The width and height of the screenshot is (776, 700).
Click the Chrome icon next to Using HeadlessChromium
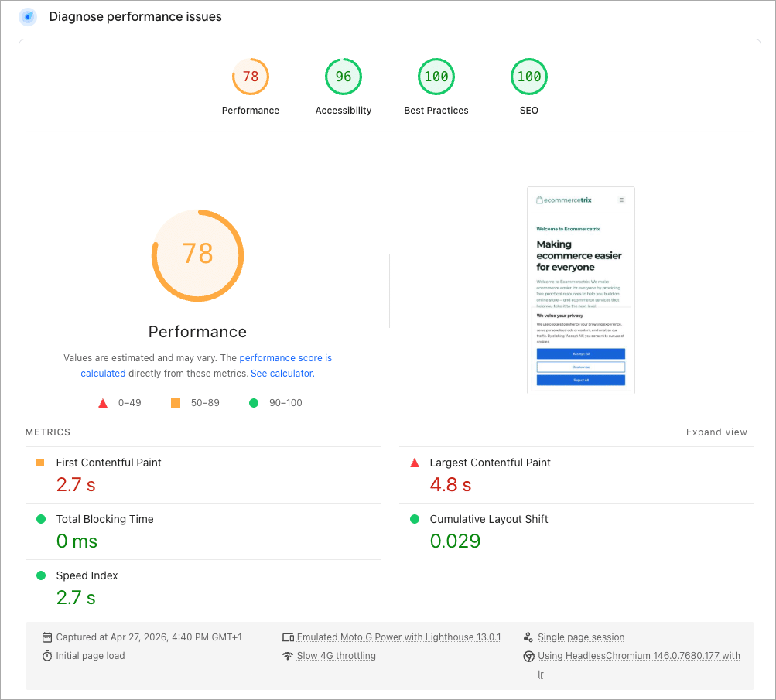pos(529,656)
